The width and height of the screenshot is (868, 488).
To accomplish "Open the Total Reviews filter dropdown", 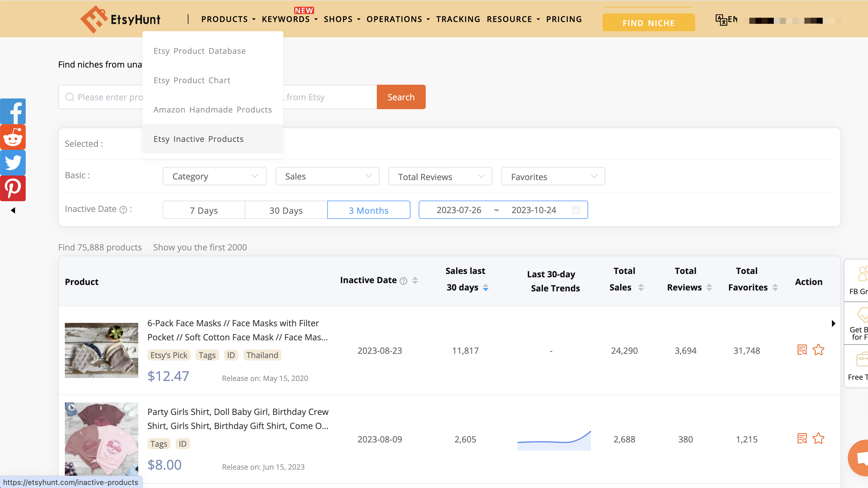I will pos(440,176).
